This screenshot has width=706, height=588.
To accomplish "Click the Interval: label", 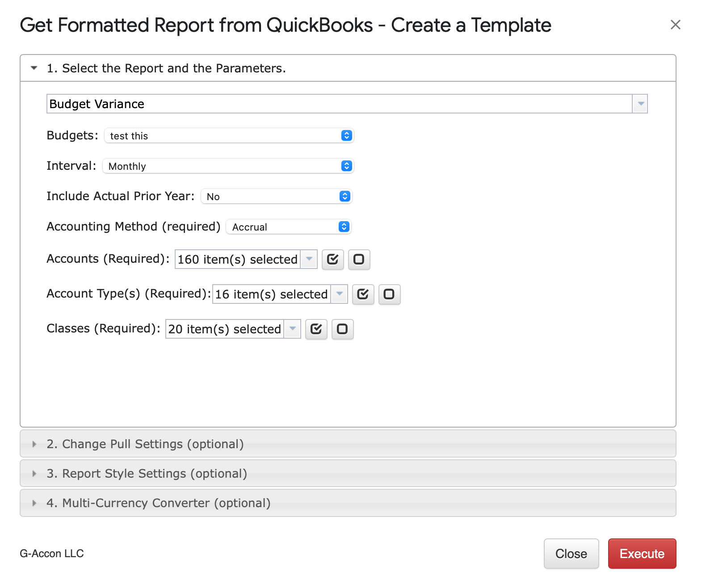I will point(71,166).
